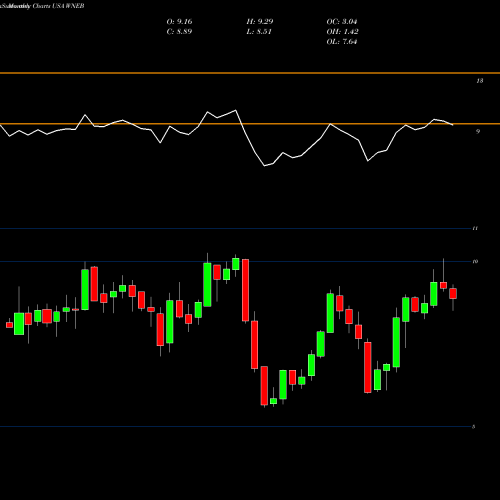Click the 'OH: 1.42' reading

(342, 32)
